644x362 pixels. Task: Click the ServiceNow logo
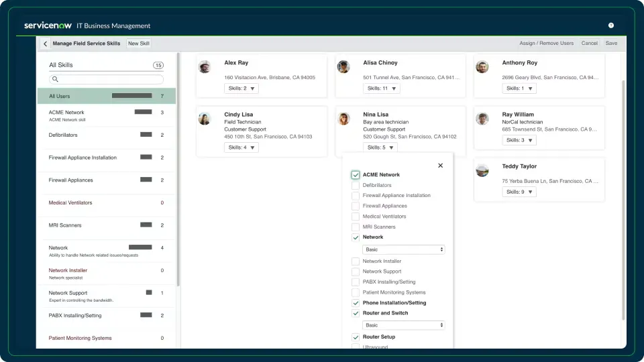[x=48, y=25]
